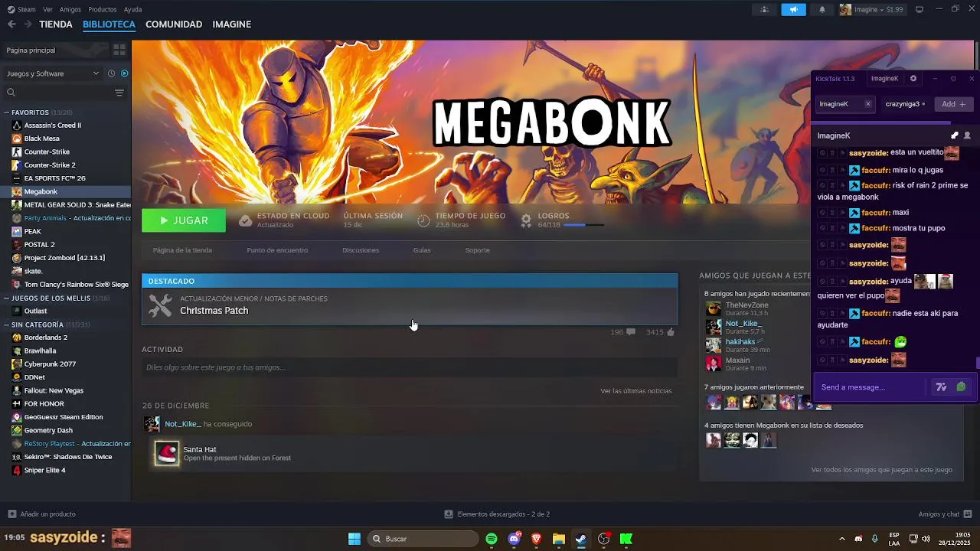Image resolution: width=980 pixels, height=551 pixels.
Task: Open the IMAGINE profile section
Action: pos(232,24)
